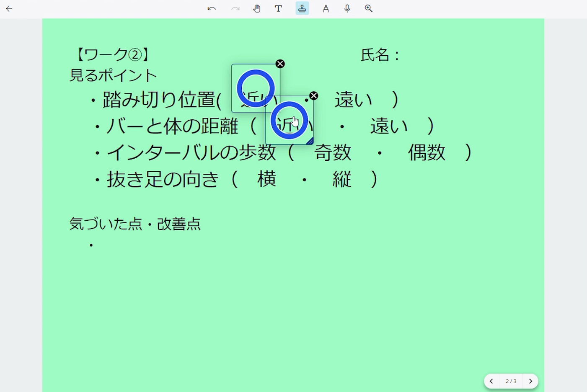The width and height of the screenshot is (587, 392).
Task: Select the lower blue circle stamp
Action: [290, 120]
